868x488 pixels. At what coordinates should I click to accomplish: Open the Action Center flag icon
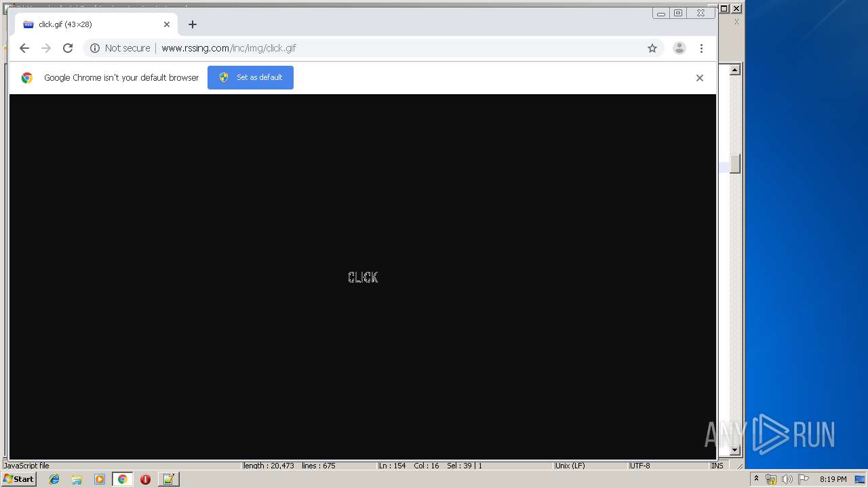click(x=804, y=479)
